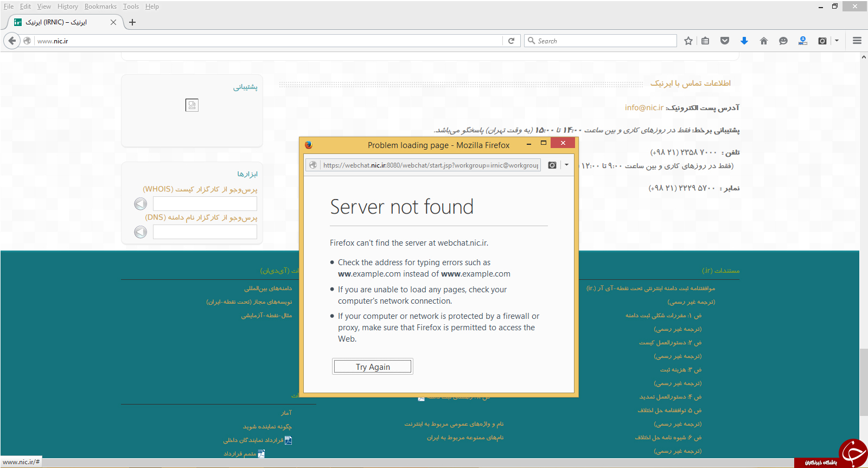Open the قرارداد نمایندگان داخلی link
Screen dimensions: 868x468
(x=253, y=440)
